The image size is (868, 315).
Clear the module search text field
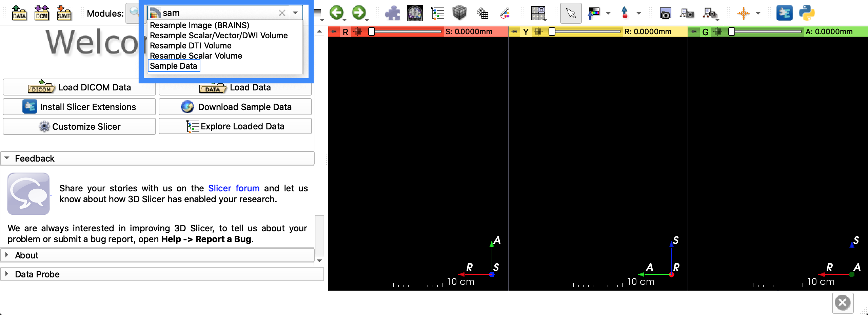pos(282,13)
